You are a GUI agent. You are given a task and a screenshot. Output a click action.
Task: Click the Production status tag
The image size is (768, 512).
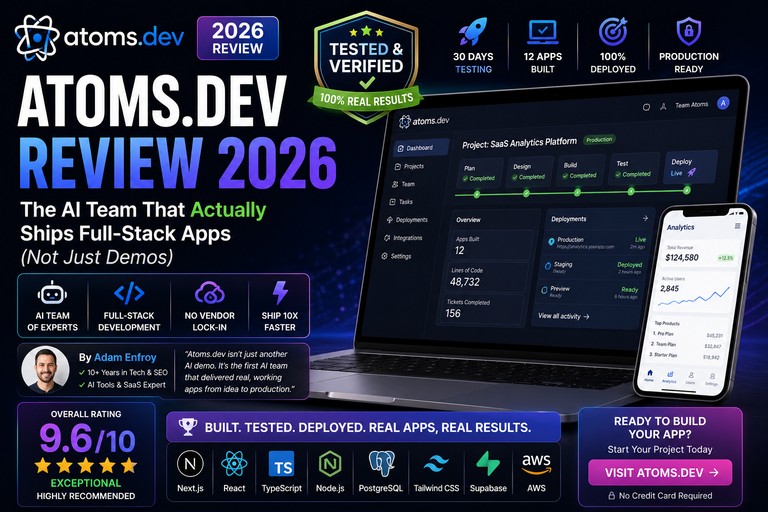pyautogui.click(x=599, y=140)
